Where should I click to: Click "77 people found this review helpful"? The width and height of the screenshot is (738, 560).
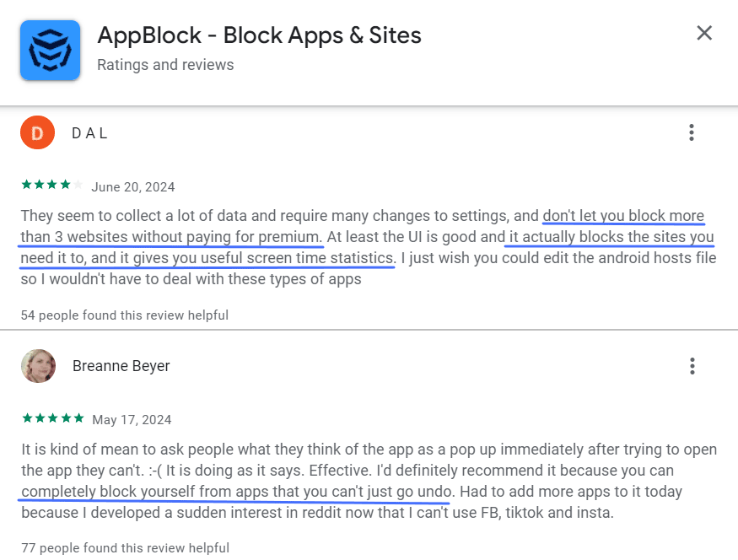click(x=123, y=547)
